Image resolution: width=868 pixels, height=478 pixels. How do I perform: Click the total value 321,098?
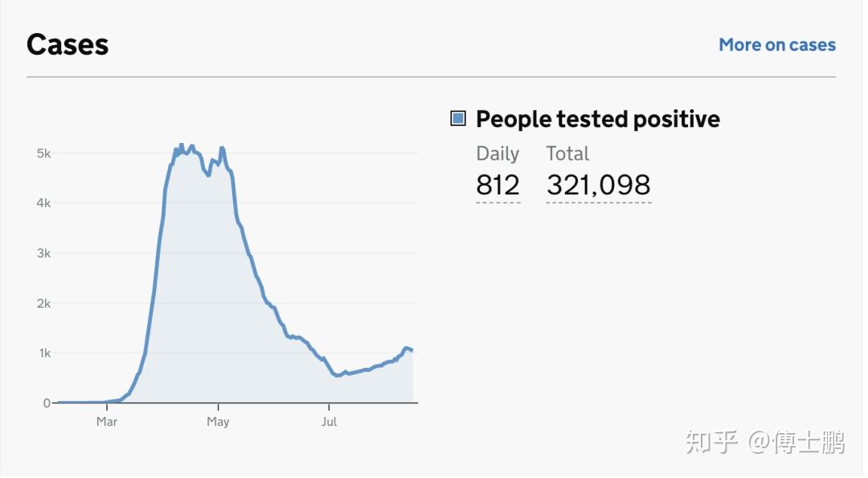[x=598, y=185]
